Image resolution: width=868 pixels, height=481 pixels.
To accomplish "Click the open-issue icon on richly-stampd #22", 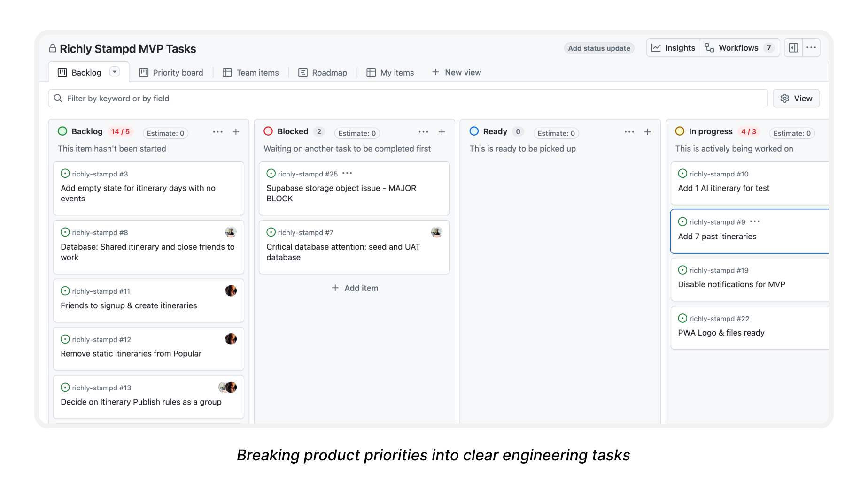I will (x=682, y=318).
